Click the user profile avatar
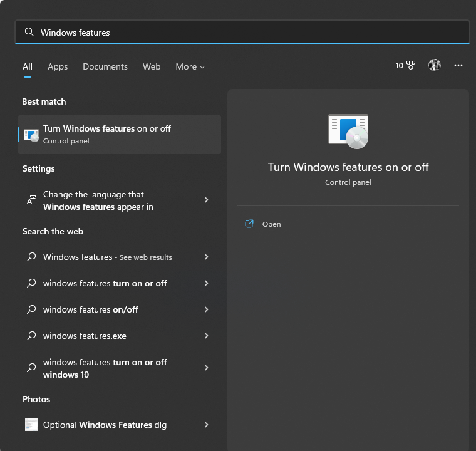476x451 pixels. click(435, 65)
